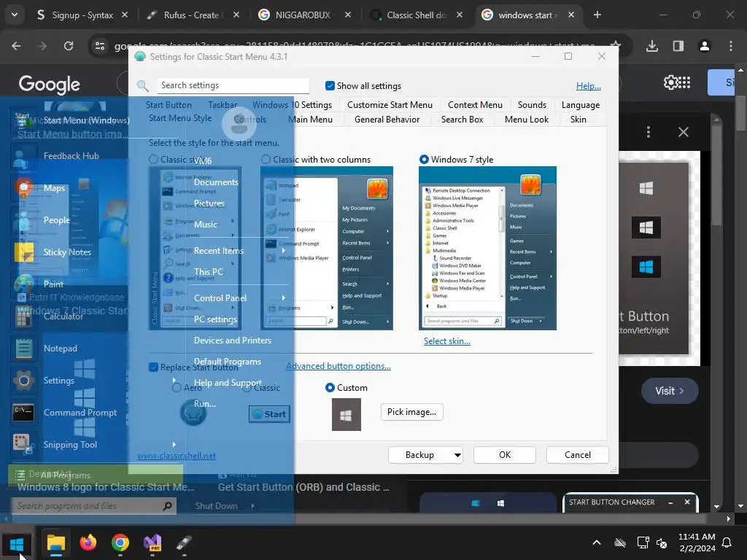Toggle Show all settings checkbox
Image resolution: width=747 pixels, height=560 pixels.
point(330,86)
